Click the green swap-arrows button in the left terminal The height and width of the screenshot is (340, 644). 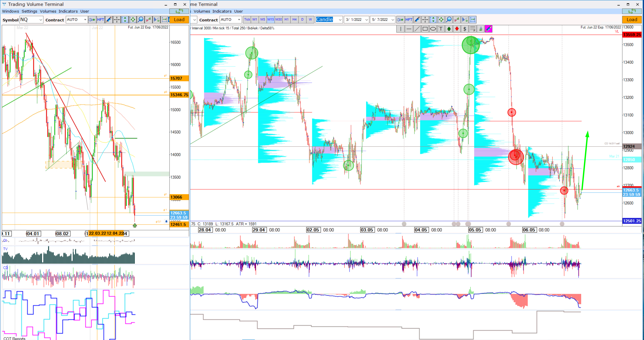pos(179,11)
